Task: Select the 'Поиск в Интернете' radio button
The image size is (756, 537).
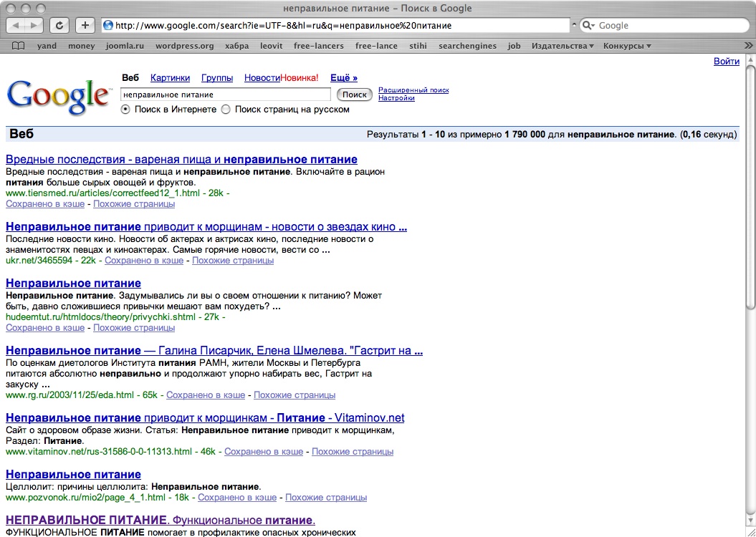Action: 125,110
